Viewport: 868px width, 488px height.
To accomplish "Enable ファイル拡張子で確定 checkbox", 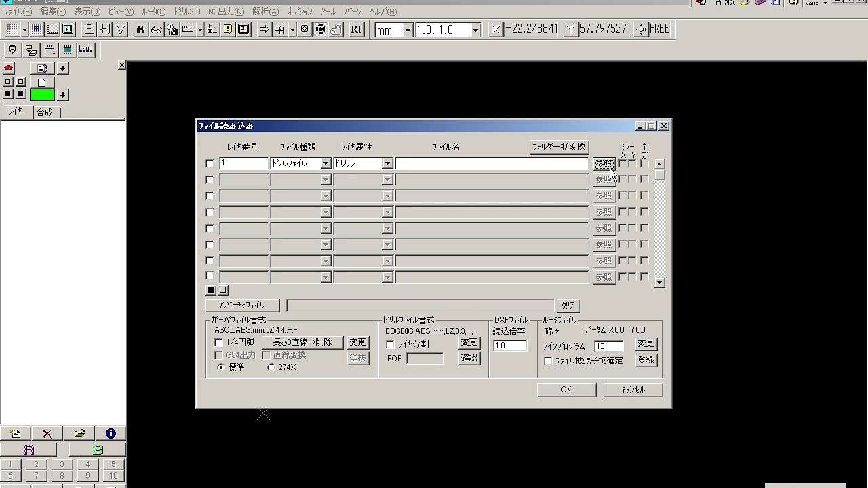I will (548, 361).
